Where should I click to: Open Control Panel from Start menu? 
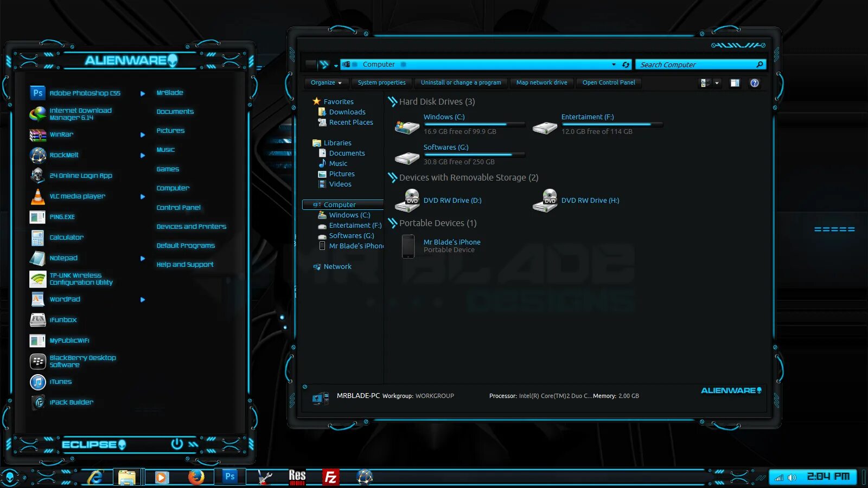[x=178, y=208]
